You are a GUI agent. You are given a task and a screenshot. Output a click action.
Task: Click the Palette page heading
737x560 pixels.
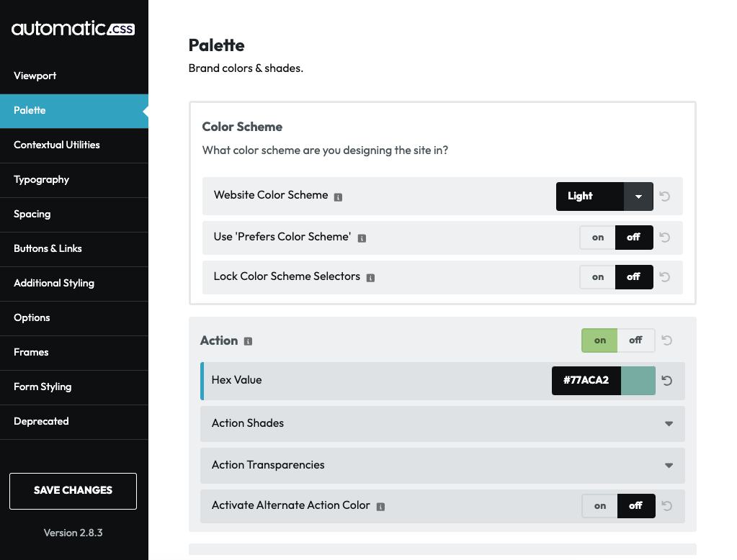216,45
